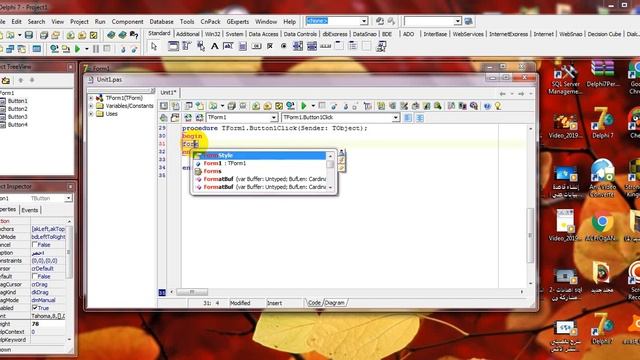The width and height of the screenshot is (640, 360).
Task: Switch to Events tab in Object Inspector
Action: (30, 210)
